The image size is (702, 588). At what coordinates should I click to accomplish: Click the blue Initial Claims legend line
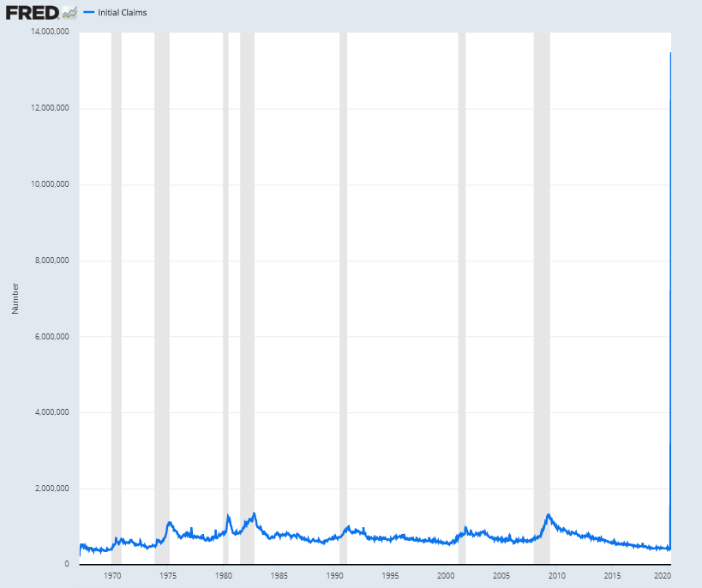89,13
